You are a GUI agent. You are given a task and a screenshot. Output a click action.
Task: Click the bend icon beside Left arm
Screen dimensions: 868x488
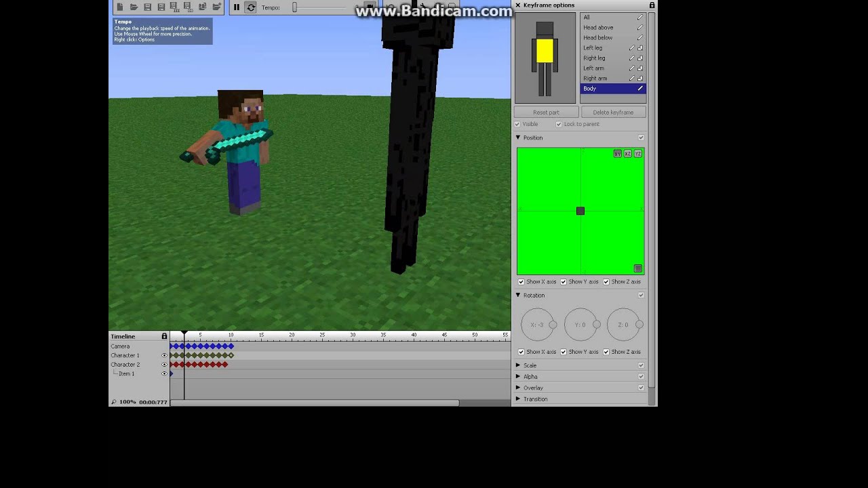[640, 68]
